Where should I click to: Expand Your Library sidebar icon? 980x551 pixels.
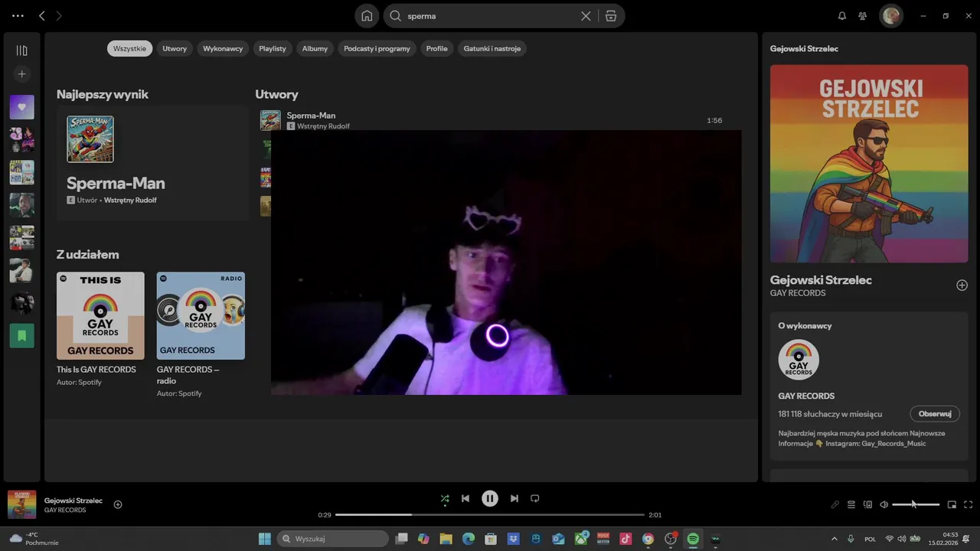tap(21, 51)
